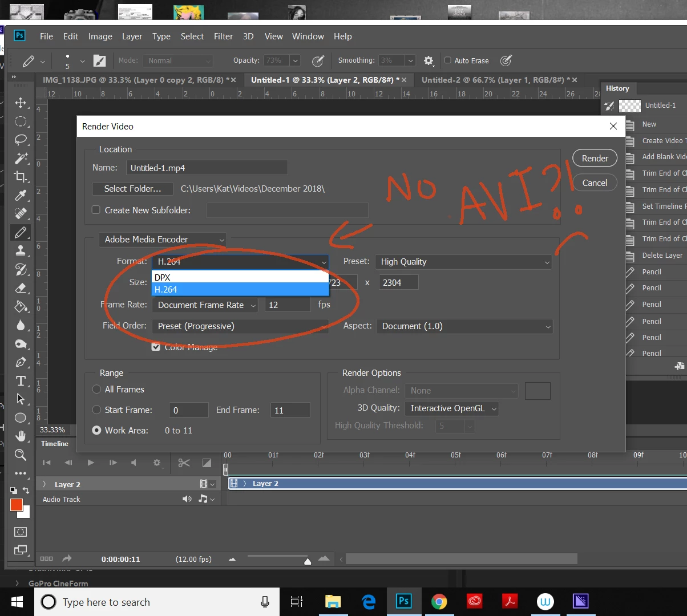Screen dimensions: 687x616
Task: Click the End Frame input field
Action: 290,410
